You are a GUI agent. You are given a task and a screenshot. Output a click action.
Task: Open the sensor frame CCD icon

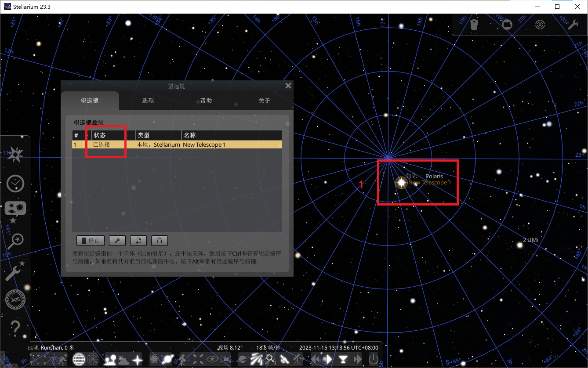click(x=507, y=25)
